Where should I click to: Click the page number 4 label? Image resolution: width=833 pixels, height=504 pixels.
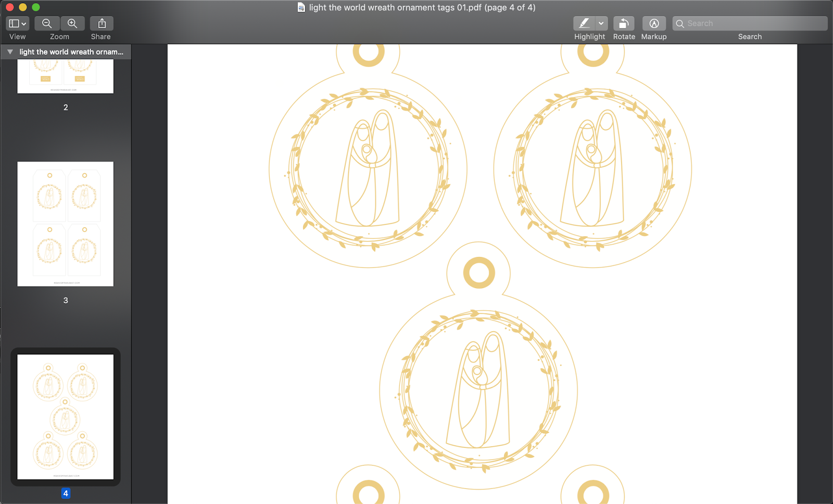(x=66, y=493)
